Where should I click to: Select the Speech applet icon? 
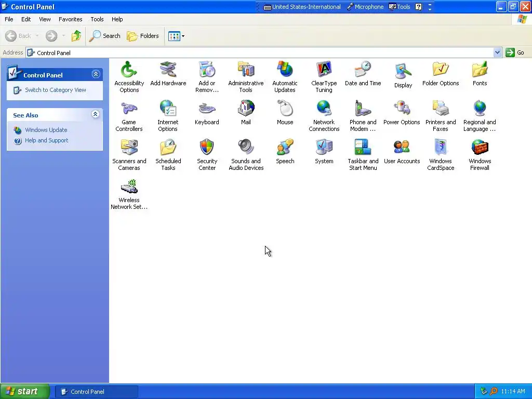click(285, 148)
